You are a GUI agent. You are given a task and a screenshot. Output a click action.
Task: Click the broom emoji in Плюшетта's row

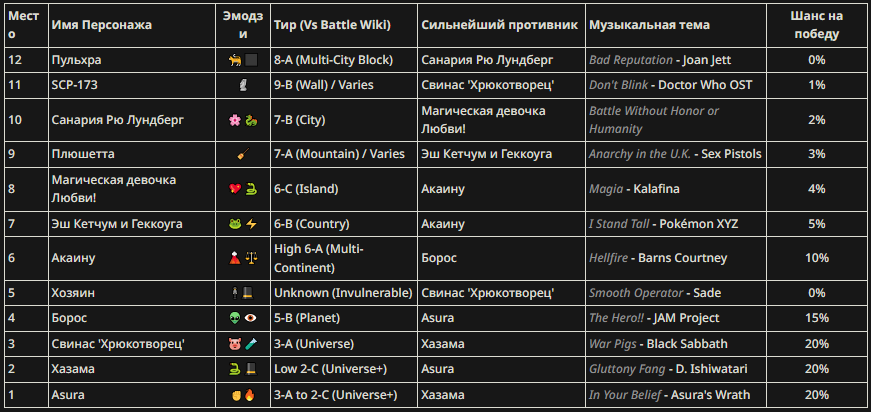(243, 154)
